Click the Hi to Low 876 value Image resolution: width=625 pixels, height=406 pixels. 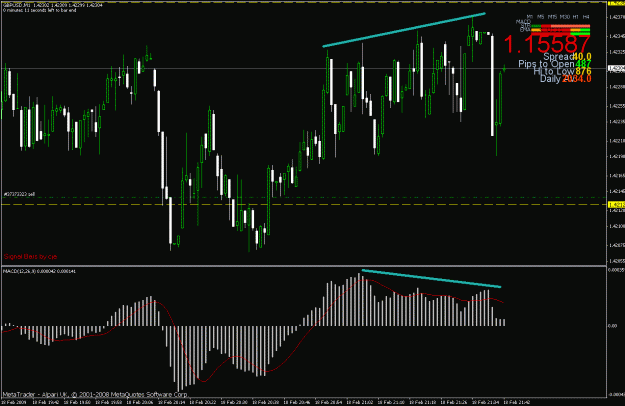coord(583,71)
